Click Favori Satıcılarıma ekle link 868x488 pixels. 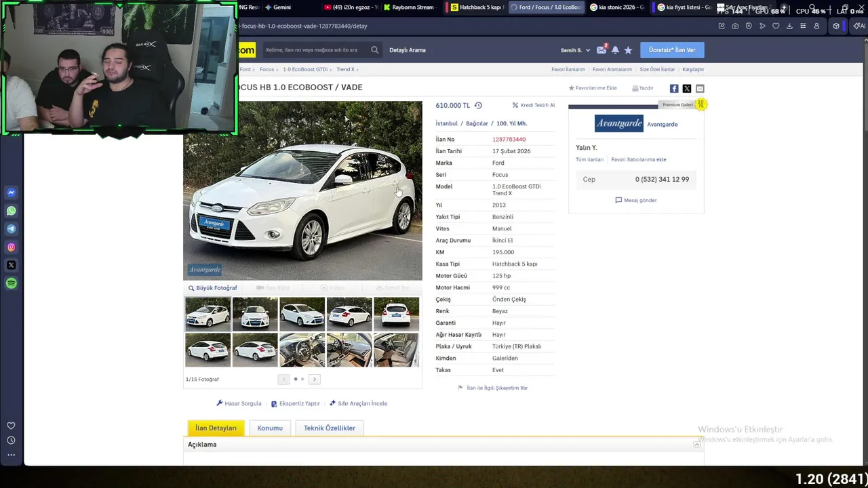639,160
